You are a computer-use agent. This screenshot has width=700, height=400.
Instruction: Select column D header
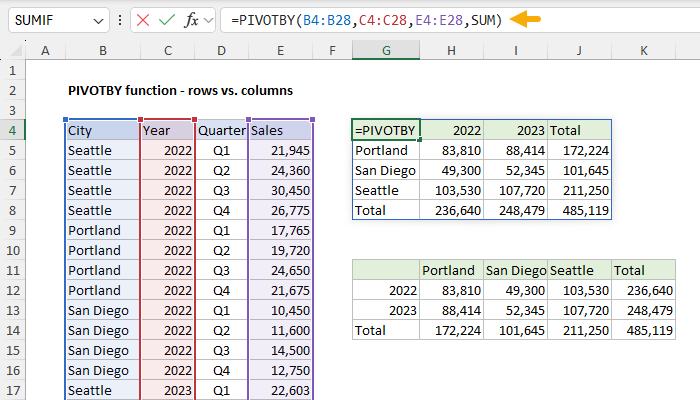[221, 50]
